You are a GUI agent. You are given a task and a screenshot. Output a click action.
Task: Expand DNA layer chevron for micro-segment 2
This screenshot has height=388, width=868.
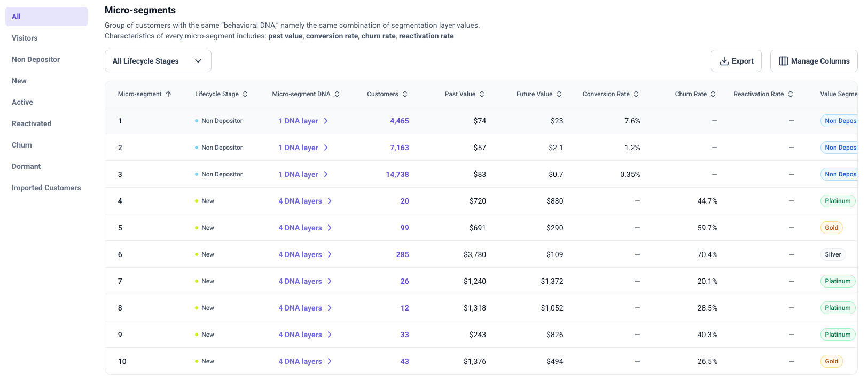326,148
